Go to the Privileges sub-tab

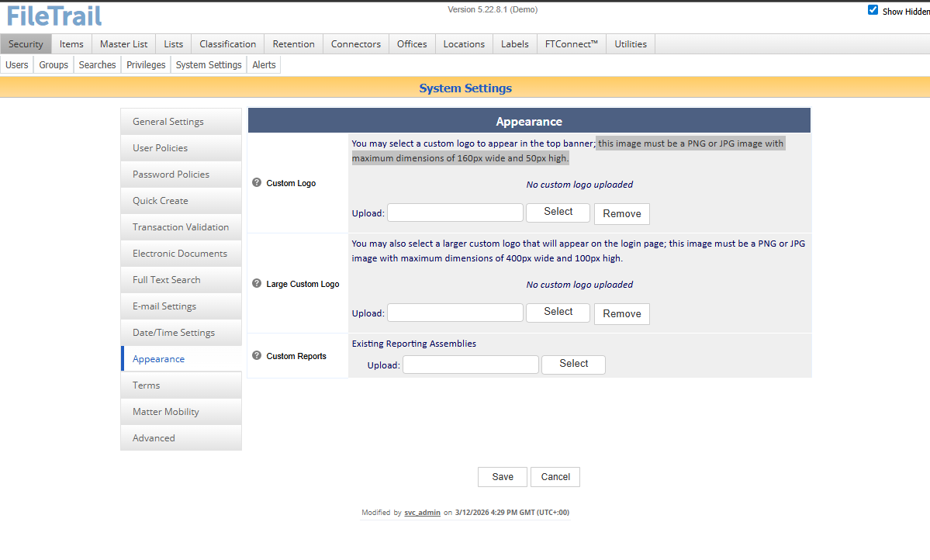(146, 64)
